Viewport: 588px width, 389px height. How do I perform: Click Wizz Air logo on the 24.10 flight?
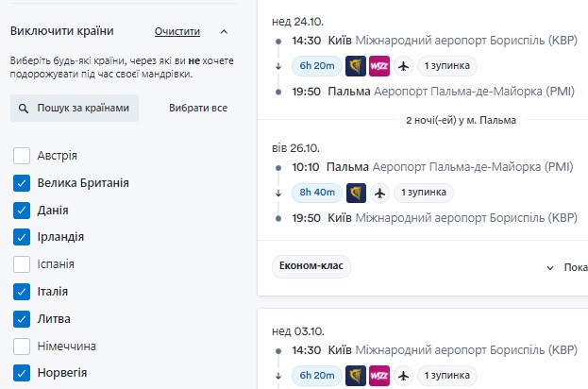pyautogui.click(x=379, y=66)
